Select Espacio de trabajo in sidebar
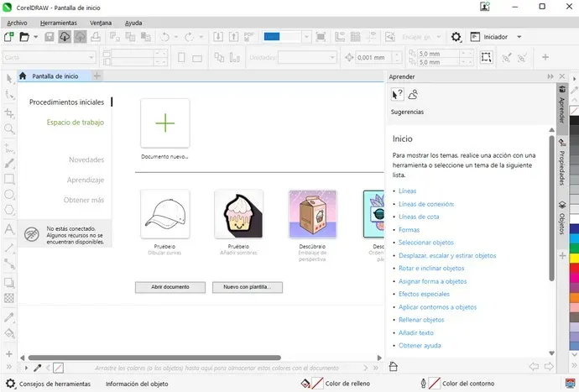The image size is (579, 392). click(75, 123)
